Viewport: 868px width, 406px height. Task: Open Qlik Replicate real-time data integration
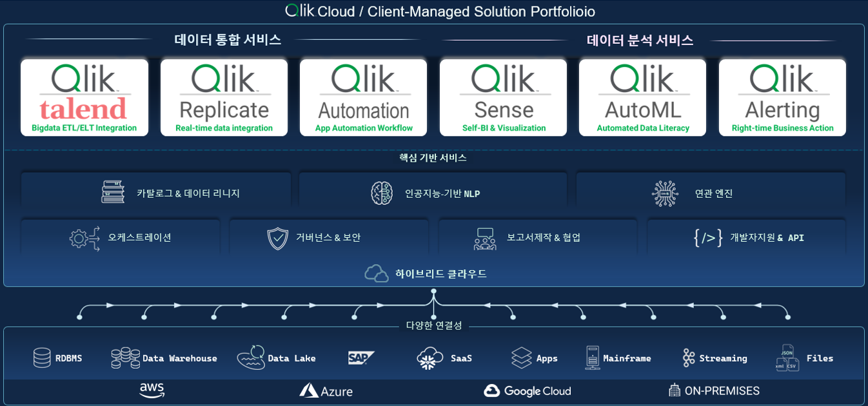coord(223,97)
